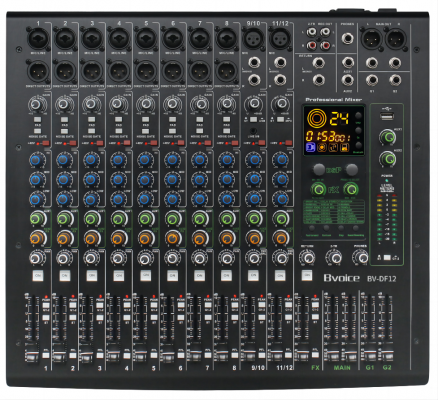Click the right MAIN OUT XLR connector

pos(395,39)
